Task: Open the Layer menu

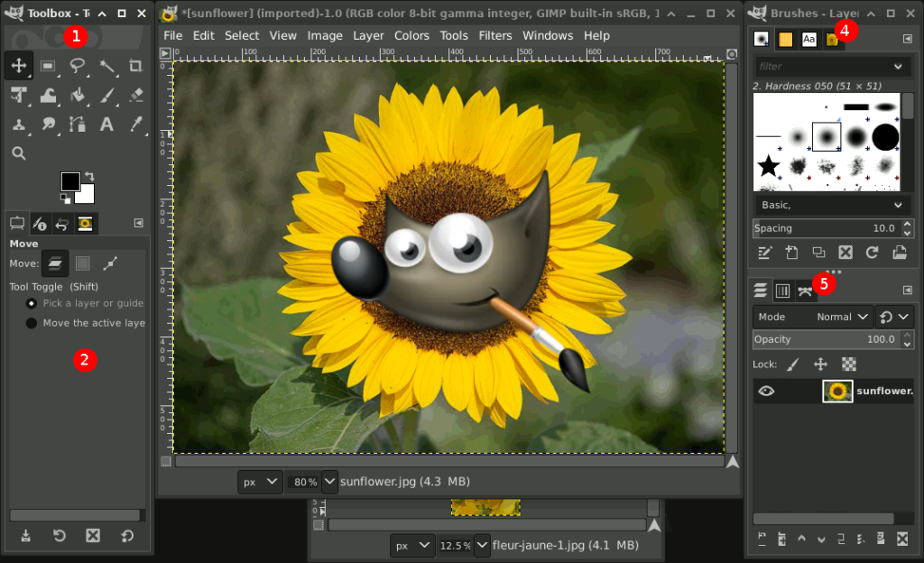Action: (368, 35)
